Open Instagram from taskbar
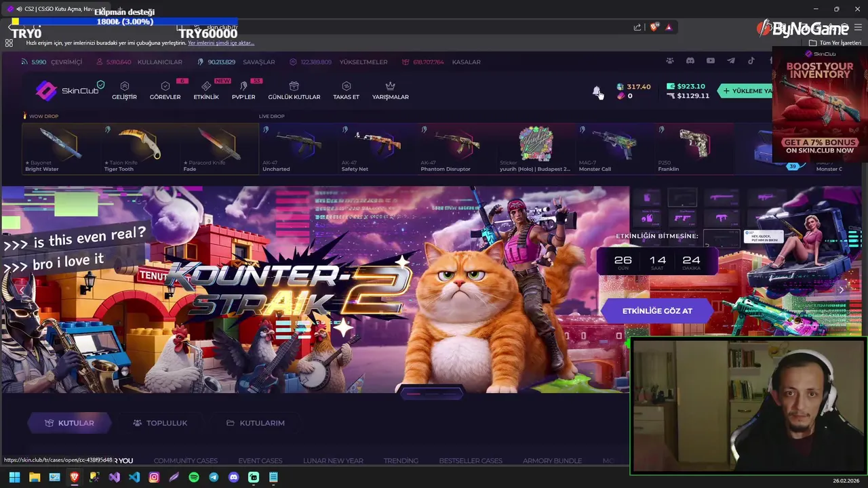 [154, 477]
